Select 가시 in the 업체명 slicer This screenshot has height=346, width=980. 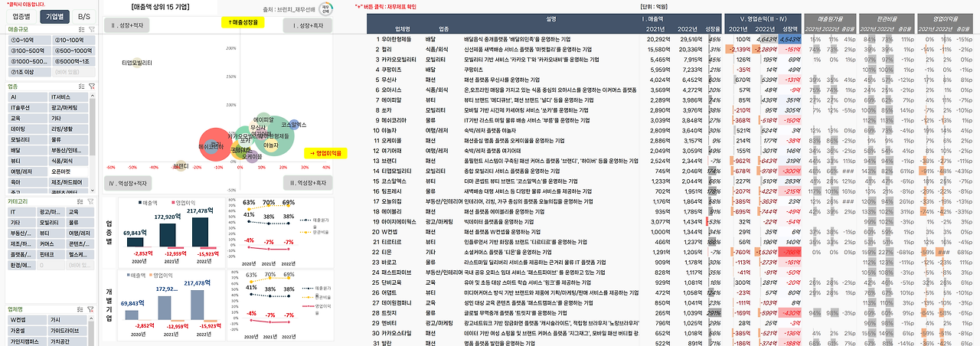click(x=67, y=321)
